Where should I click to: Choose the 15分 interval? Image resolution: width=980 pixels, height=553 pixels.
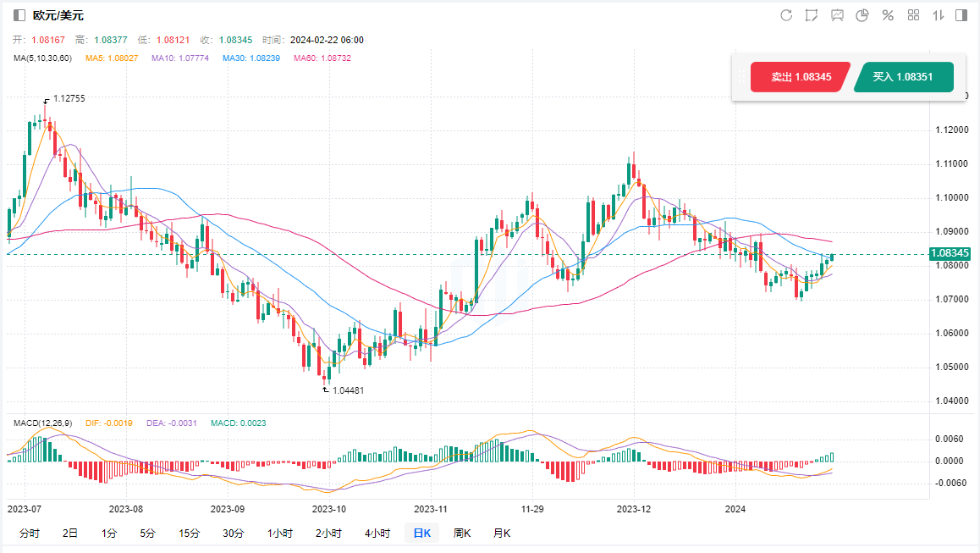click(189, 534)
